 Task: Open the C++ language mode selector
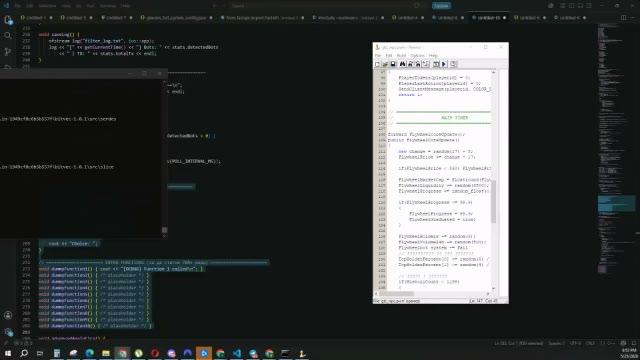[x=607, y=343]
